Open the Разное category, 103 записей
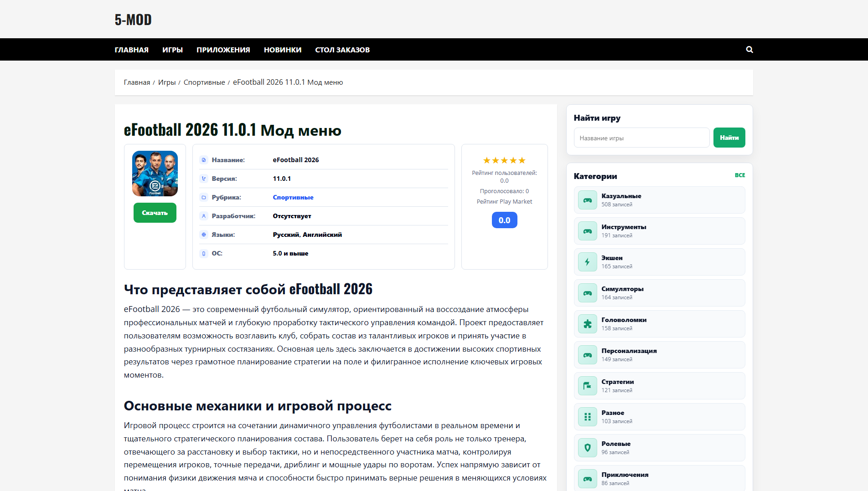Image resolution: width=868 pixels, height=491 pixels. [660, 417]
